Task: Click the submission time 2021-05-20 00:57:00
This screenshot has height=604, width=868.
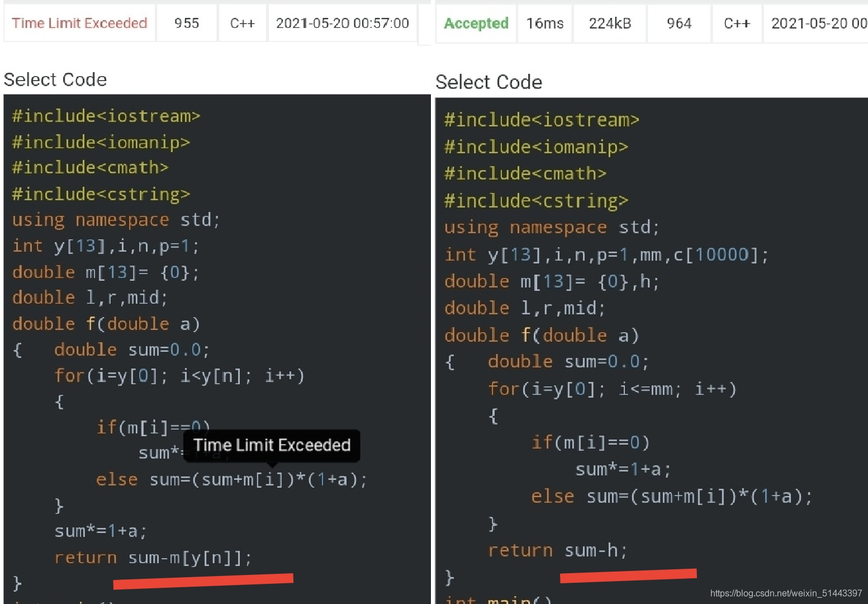Action: click(x=343, y=23)
